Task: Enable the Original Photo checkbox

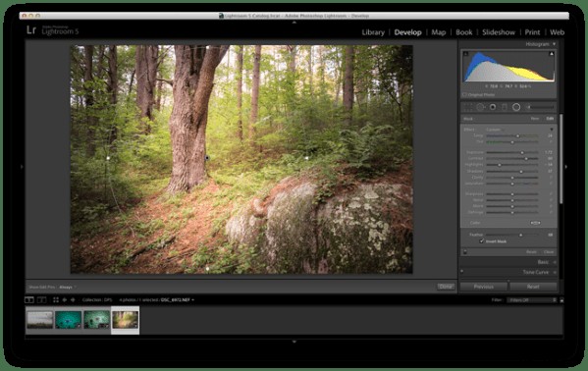Action: 464,95
